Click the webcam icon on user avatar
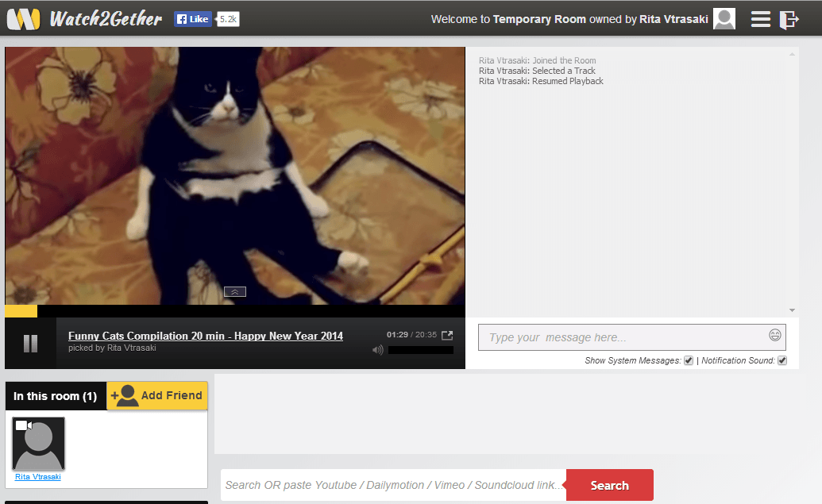 tap(23, 425)
